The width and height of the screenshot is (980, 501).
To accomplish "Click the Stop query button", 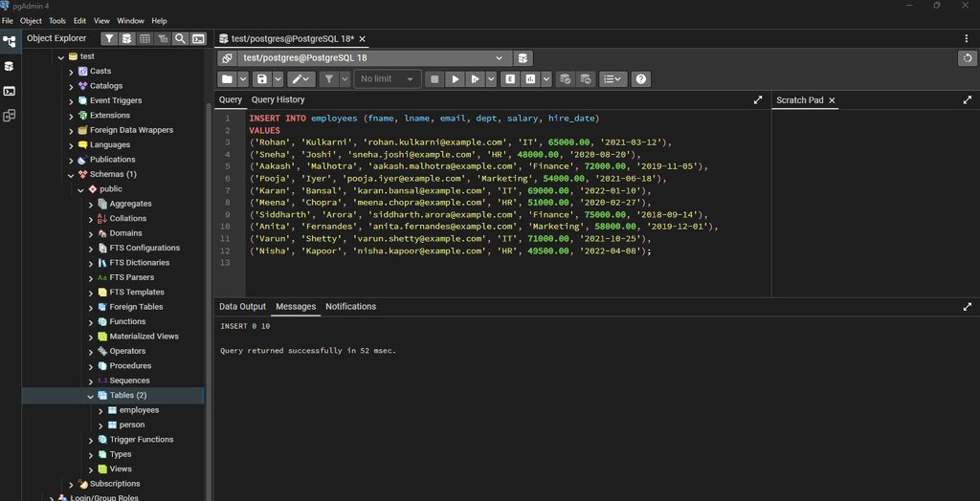I will [434, 79].
